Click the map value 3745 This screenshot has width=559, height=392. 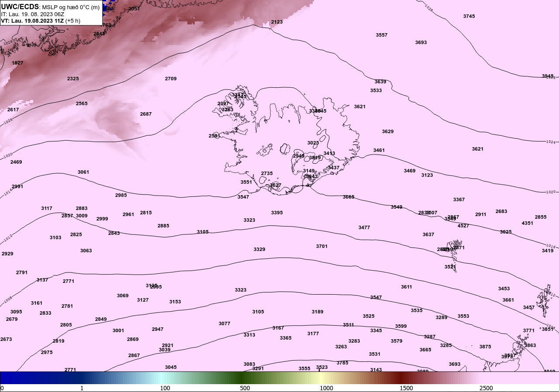coord(469,16)
